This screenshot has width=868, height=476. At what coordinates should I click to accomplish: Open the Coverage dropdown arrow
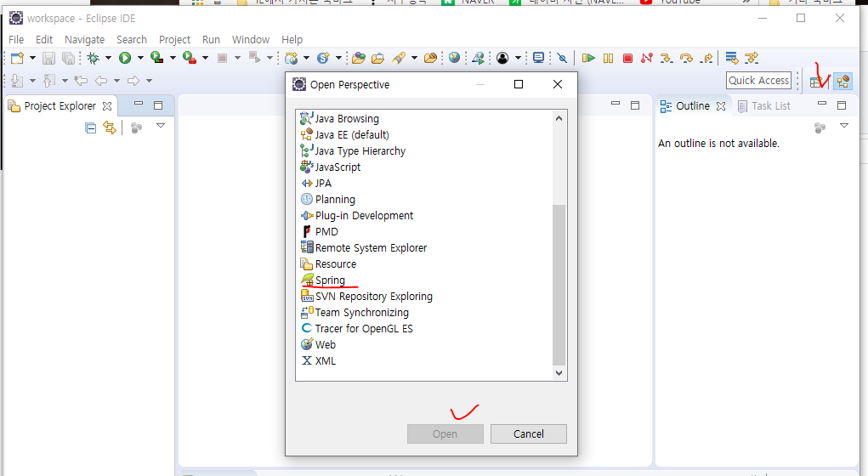[173, 58]
